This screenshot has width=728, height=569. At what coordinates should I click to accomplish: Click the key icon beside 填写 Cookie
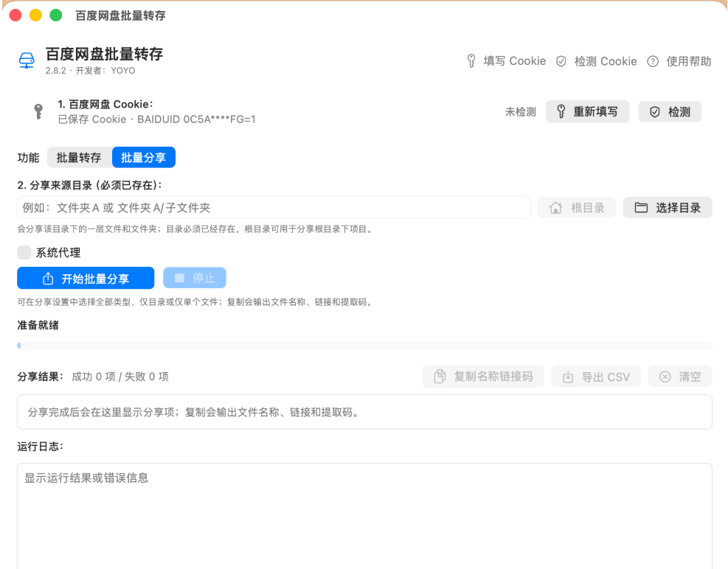[x=471, y=61]
